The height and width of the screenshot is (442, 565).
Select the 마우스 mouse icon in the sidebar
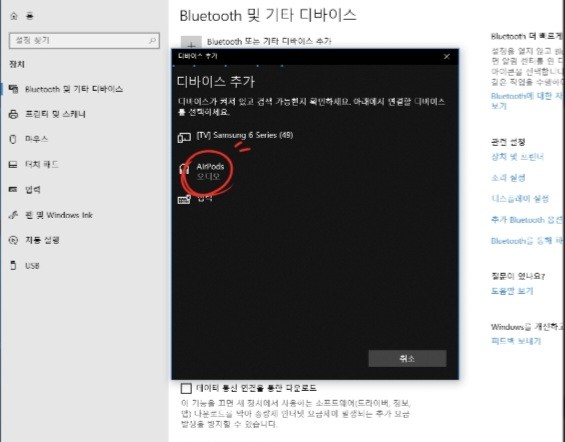[x=13, y=139]
